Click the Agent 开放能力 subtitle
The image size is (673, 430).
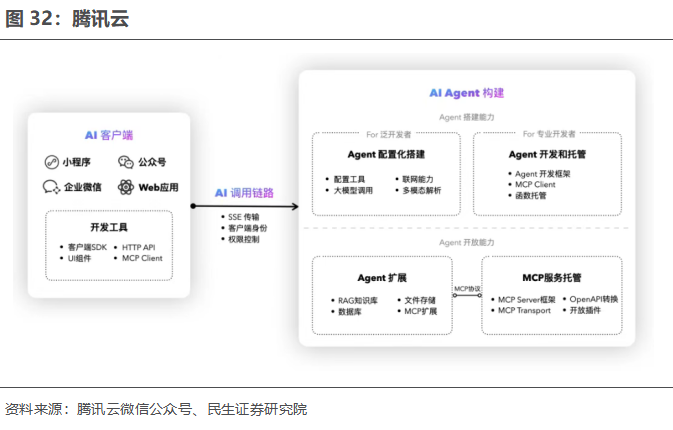tap(467, 242)
